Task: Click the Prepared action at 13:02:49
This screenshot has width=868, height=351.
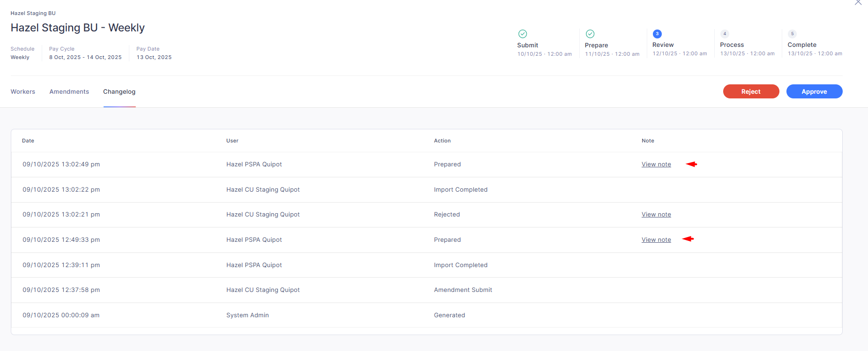Action: click(x=448, y=164)
